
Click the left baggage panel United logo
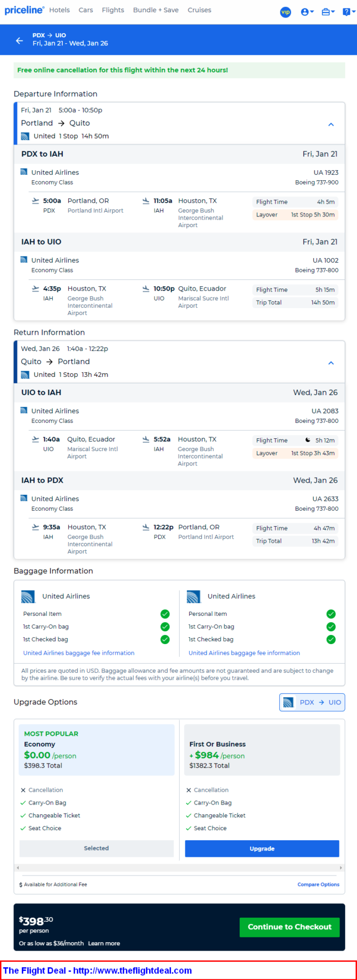point(28,597)
